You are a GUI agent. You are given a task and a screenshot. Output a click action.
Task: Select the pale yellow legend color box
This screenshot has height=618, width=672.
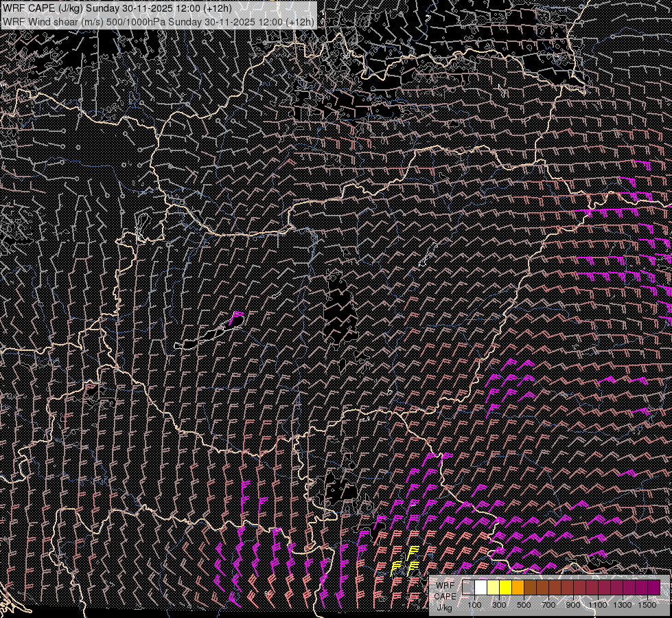coord(493,588)
